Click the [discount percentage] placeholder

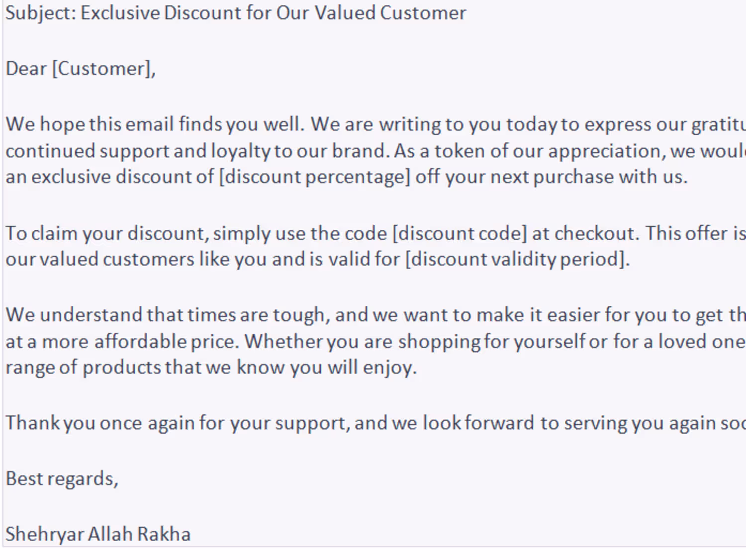[x=315, y=177]
